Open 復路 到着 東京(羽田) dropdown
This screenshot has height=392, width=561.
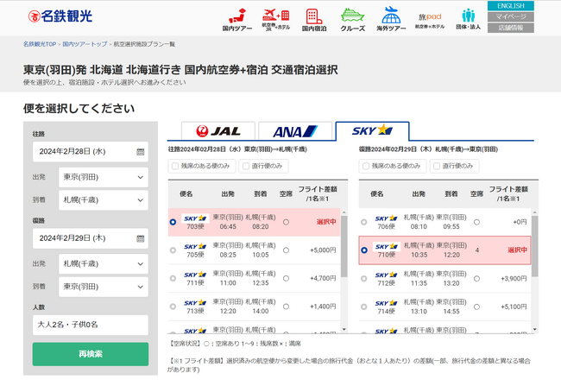click(x=104, y=287)
